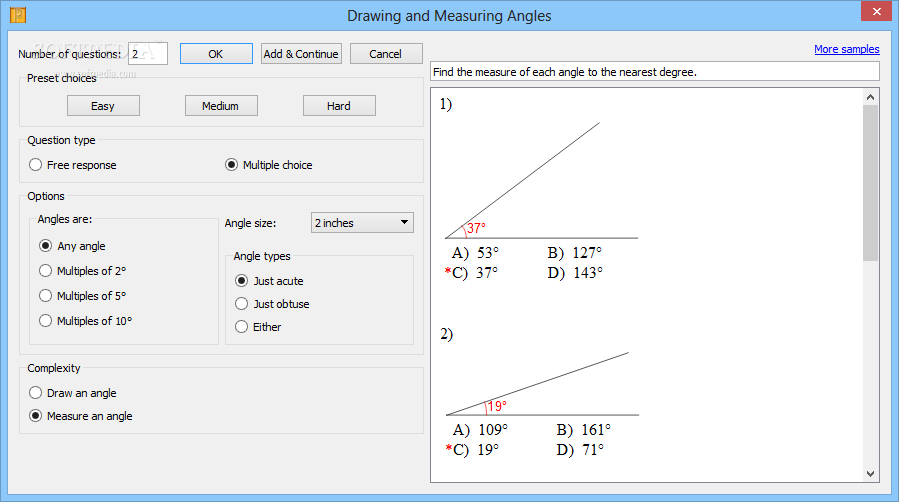Click answer B) 127° in question 1
The image size is (899, 502).
[x=574, y=253]
